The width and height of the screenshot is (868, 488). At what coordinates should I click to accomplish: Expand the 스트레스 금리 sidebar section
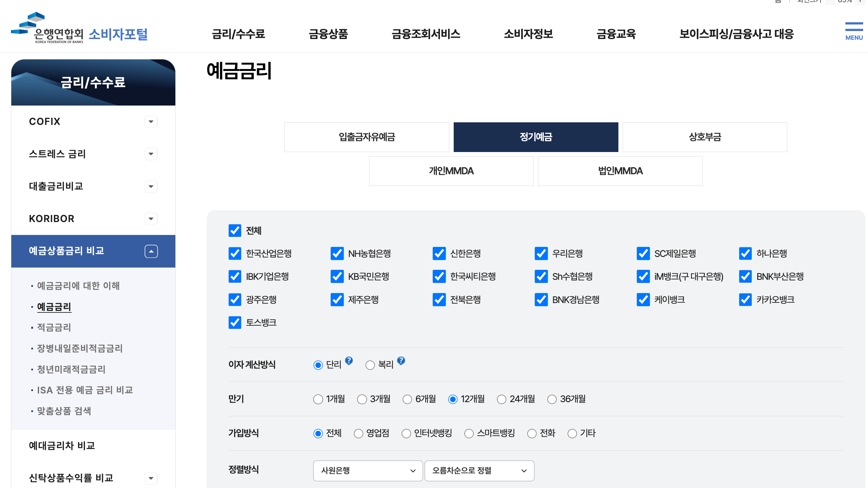(x=151, y=154)
